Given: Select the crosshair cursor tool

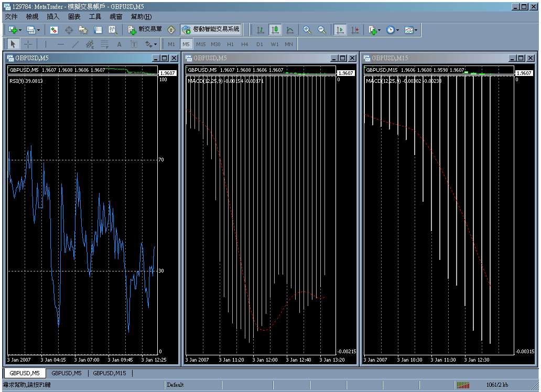Looking at the screenshot, I should click(x=28, y=45).
